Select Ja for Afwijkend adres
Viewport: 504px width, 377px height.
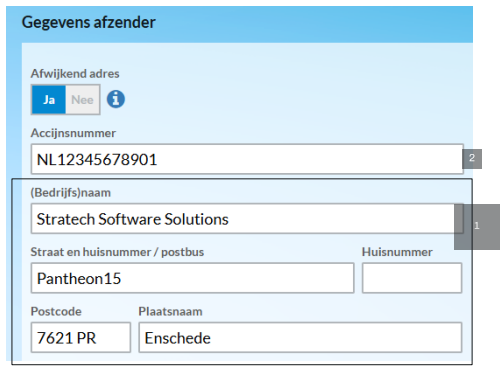point(49,100)
